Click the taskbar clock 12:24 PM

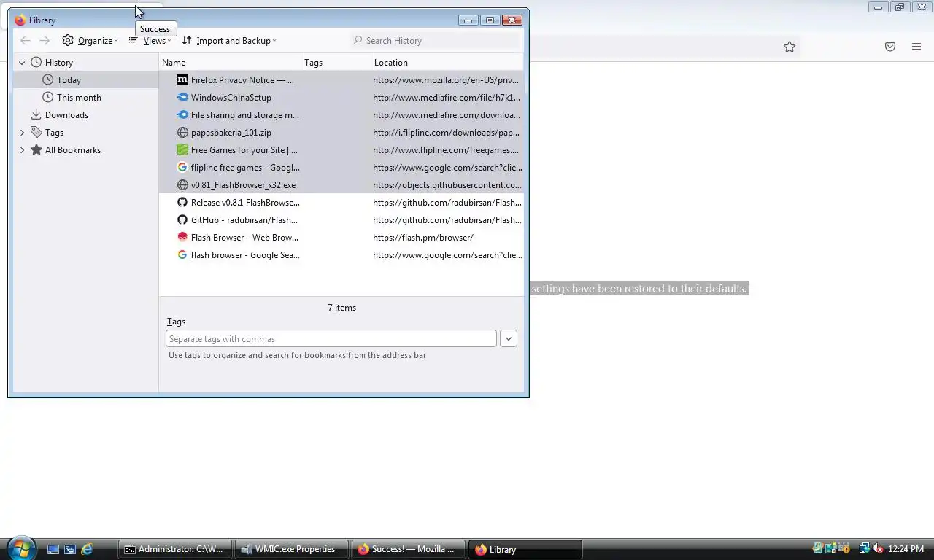(x=906, y=549)
